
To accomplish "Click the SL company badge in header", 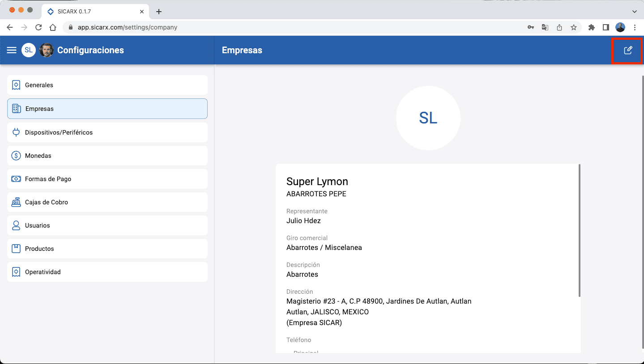I will coord(29,50).
